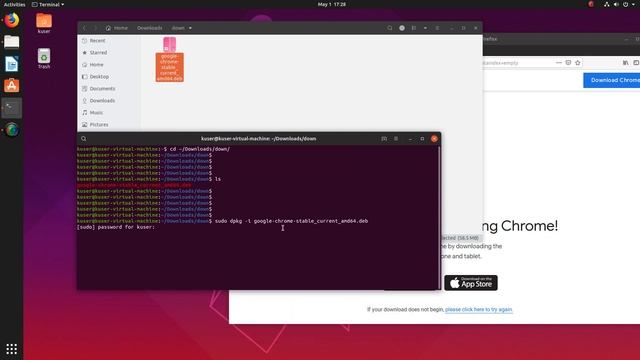
Task: Show Applications grid at dock bottom
Action: 11,349
